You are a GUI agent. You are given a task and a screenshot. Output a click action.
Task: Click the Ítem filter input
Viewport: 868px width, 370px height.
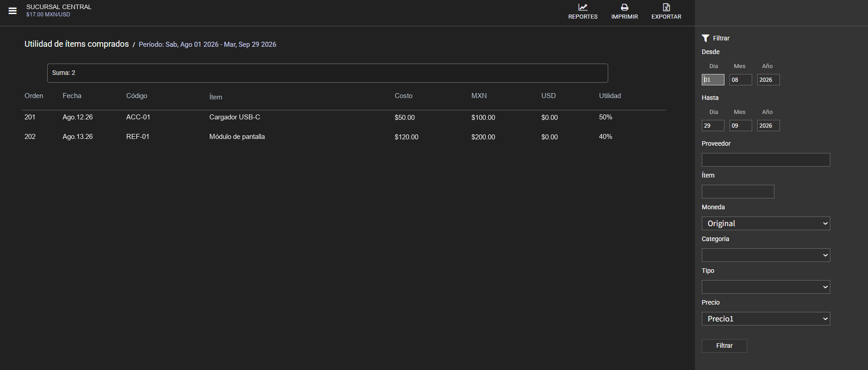pos(738,192)
